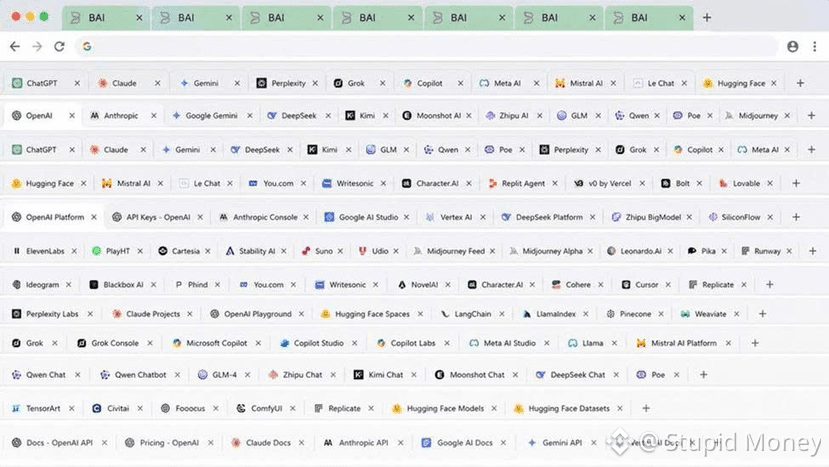Close the Google Gemini tab

250,115
